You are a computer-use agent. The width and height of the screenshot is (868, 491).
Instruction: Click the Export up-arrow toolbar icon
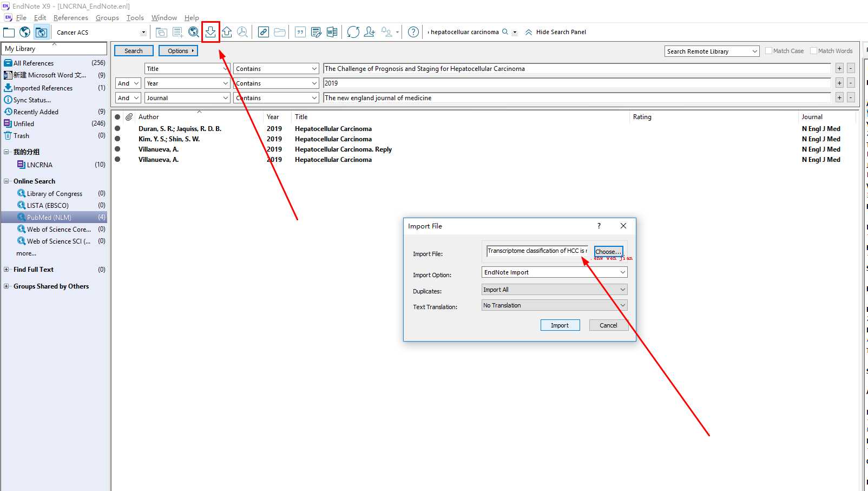(x=227, y=32)
